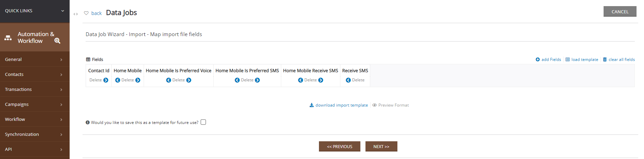Check the save as template checkbox
644x159 pixels.
pyautogui.click(x=203, y=122)
